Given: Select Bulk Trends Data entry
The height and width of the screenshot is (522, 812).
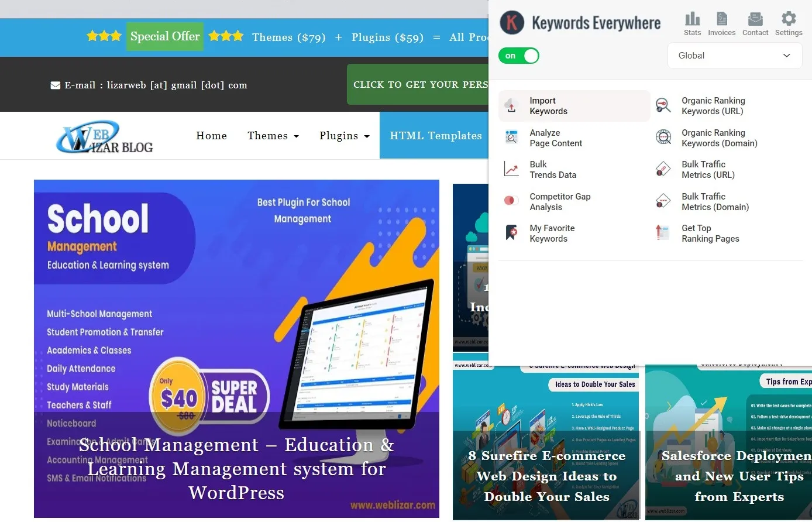Looking at the screenshot, I should point(553,170).
